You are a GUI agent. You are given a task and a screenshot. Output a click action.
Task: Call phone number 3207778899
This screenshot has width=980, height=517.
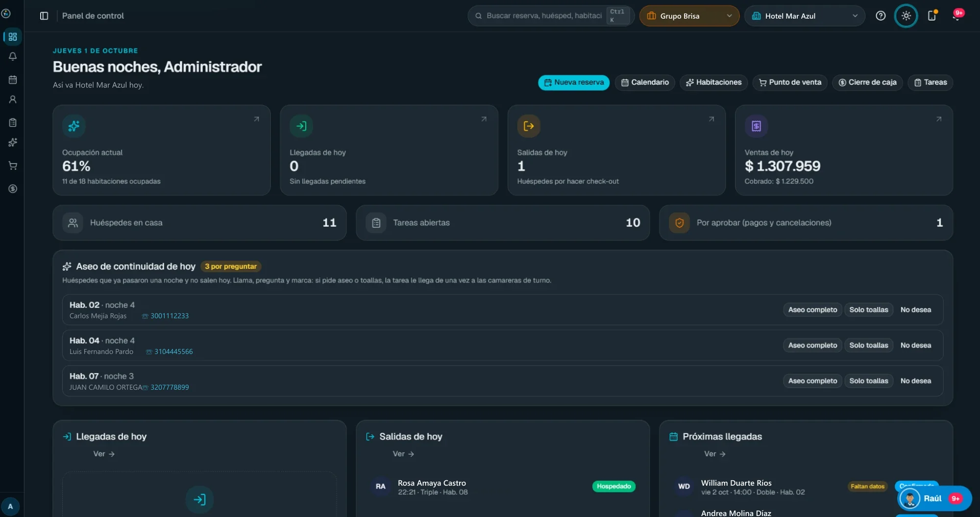[166, 387]
